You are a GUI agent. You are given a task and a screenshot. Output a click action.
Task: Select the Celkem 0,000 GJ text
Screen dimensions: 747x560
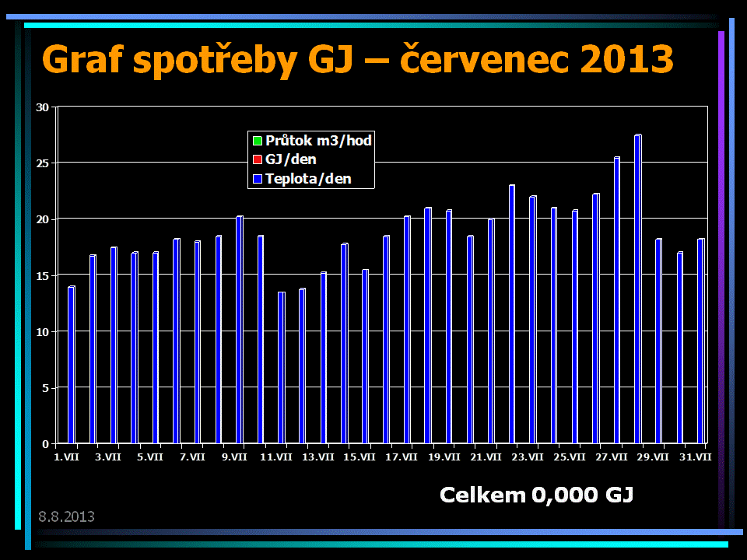(536, 495)
